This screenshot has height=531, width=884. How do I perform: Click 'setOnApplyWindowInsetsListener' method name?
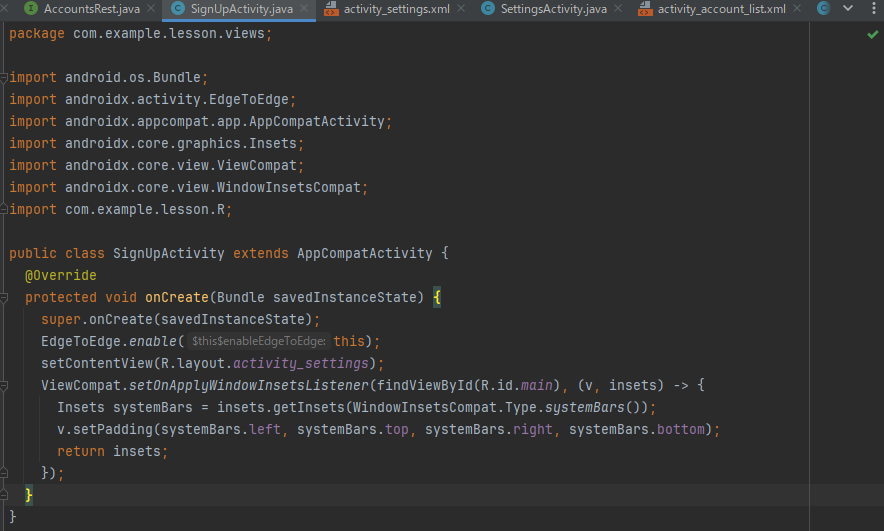(x=249, y=385)
